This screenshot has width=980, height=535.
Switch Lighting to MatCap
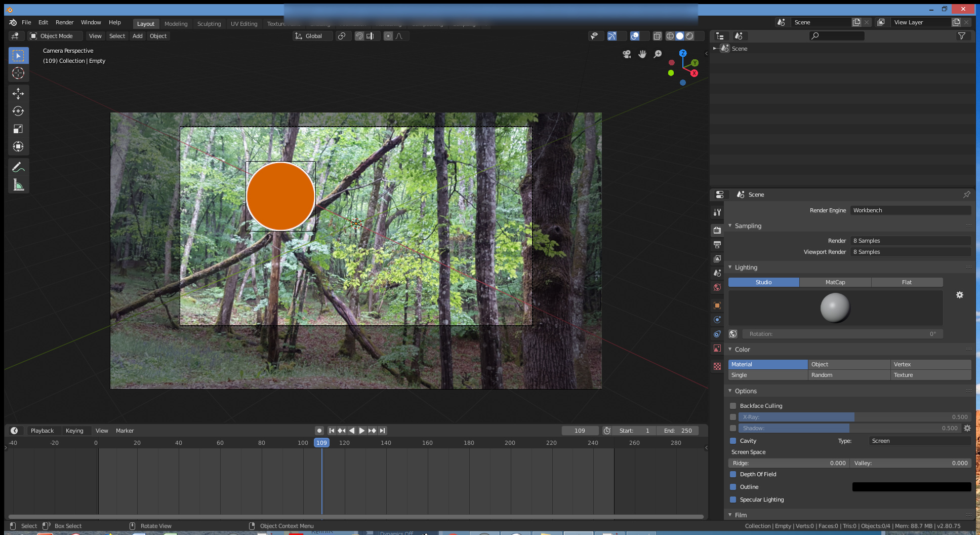click(835, 282)
